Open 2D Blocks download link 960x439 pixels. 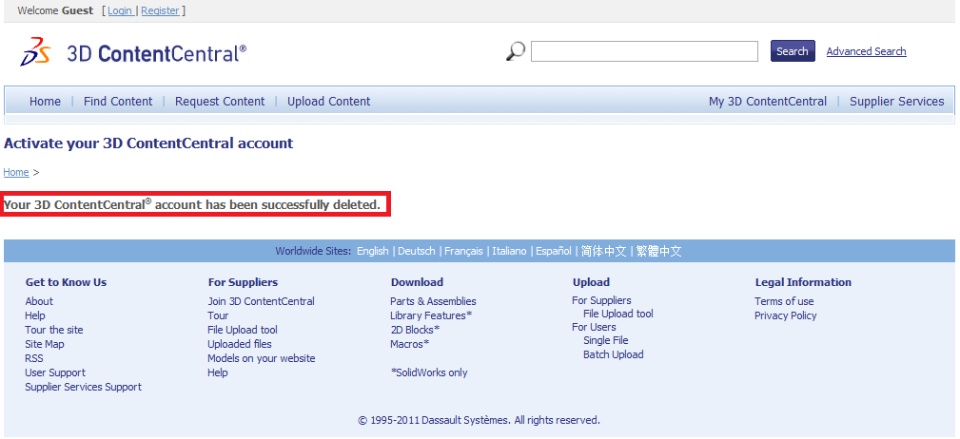coord(414,330)
